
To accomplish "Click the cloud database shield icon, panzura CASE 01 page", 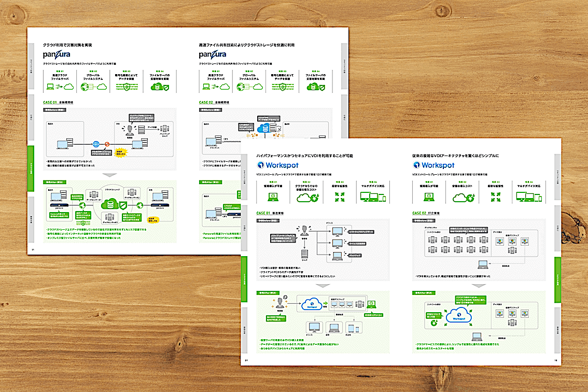I will coord(160,87).
